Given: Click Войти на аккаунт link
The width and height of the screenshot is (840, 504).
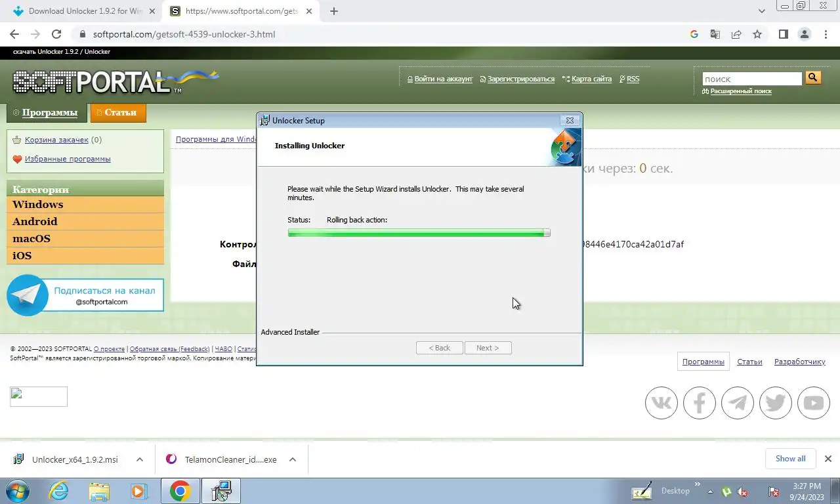Looking at the screenshot, I should tap(443, 79).
